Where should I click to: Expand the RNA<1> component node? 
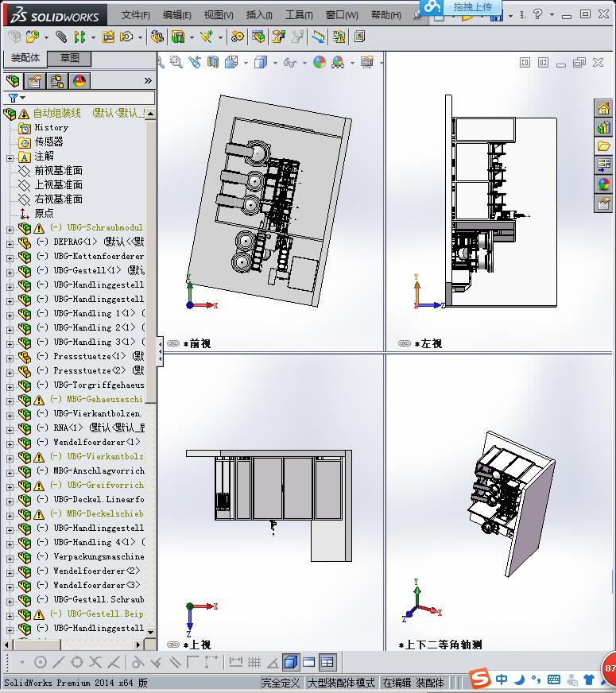click(10, 430)
